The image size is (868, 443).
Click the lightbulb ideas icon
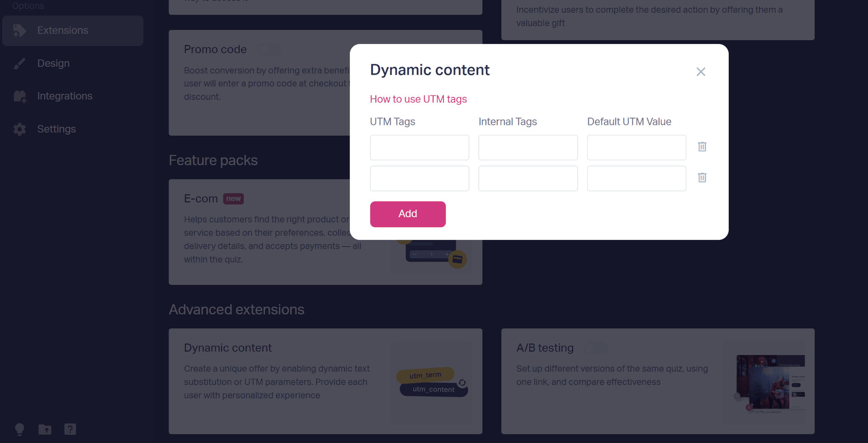click(19, 429)
